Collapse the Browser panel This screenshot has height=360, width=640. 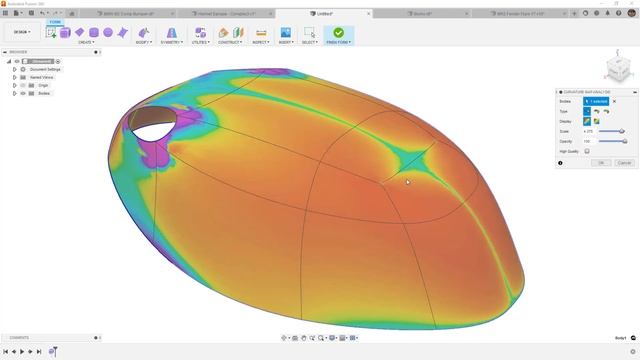tap(5, 52)
